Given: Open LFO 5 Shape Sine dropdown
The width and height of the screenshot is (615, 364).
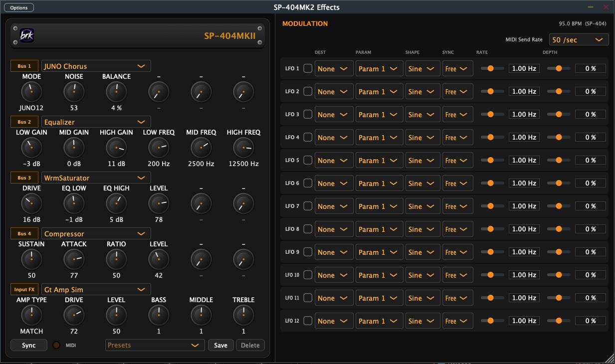Looking at the screenshot, I should 422,161.
